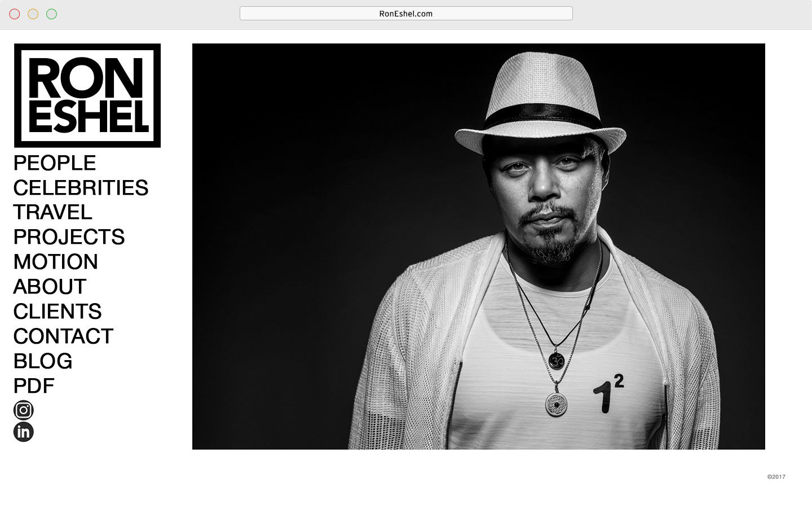This screenshot has width=812, height=508.
Task: Go to the TRAVEL section
Action: tap(53, 212)
